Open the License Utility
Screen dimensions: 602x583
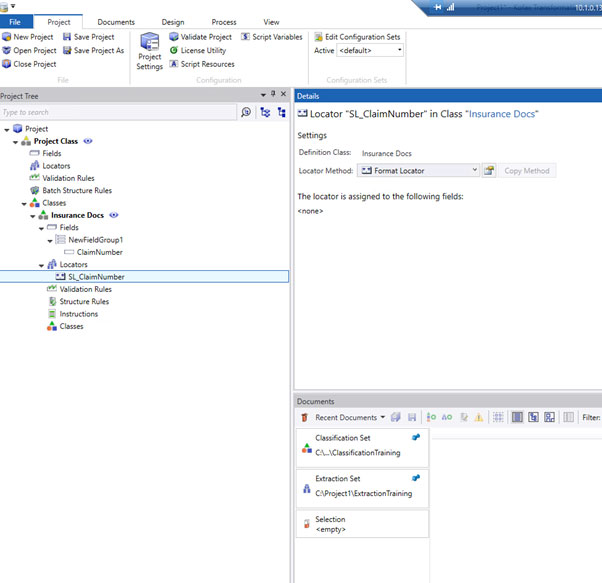click(x=174, y=50)
